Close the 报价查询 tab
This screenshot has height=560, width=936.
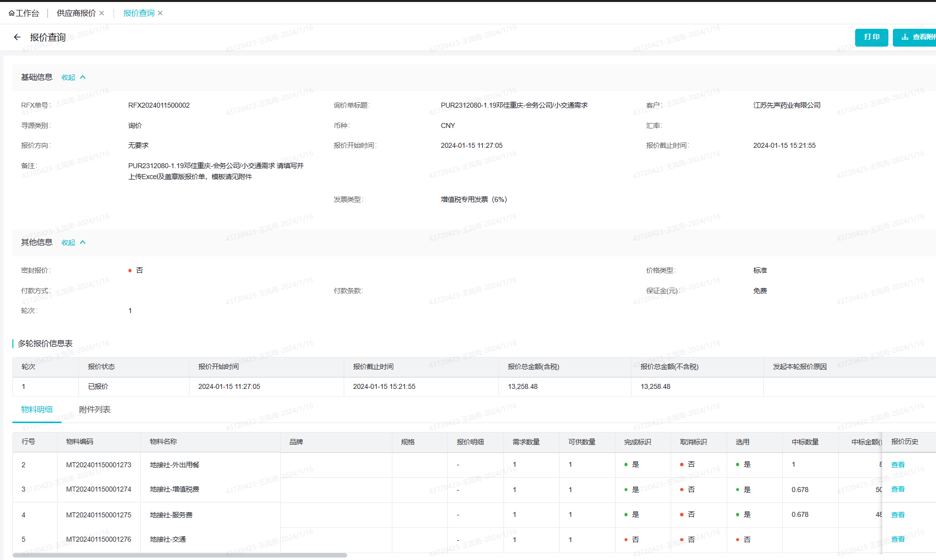click(160, 13)
